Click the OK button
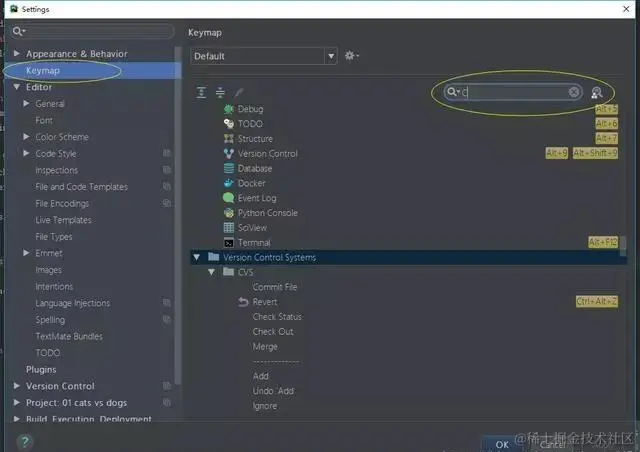This screenshot has width=640, height=452. click(502, 444)
